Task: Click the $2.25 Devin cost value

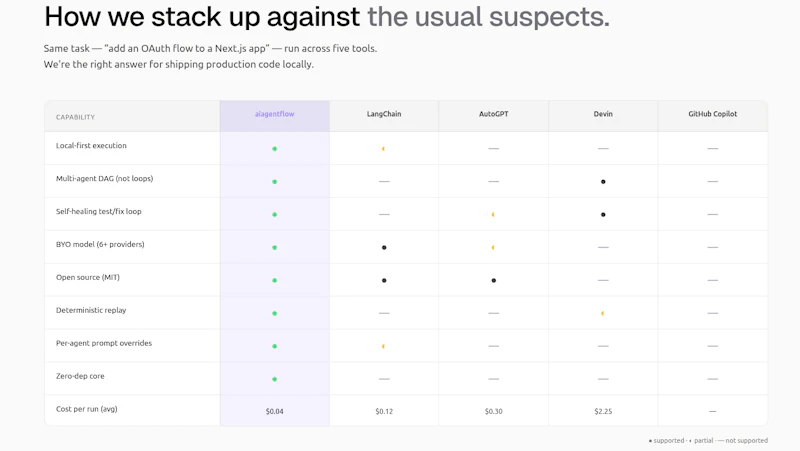Action: pyautogui.click(x=603, y=411)
